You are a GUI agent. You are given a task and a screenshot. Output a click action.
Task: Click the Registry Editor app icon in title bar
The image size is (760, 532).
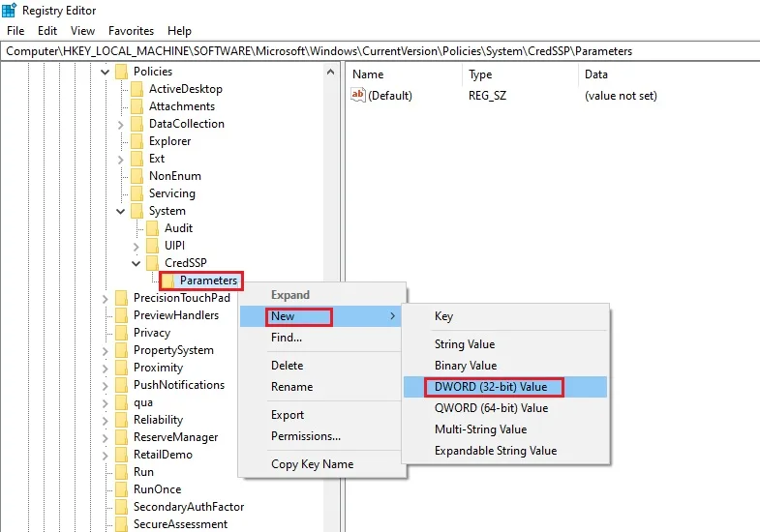click(10, 10)
